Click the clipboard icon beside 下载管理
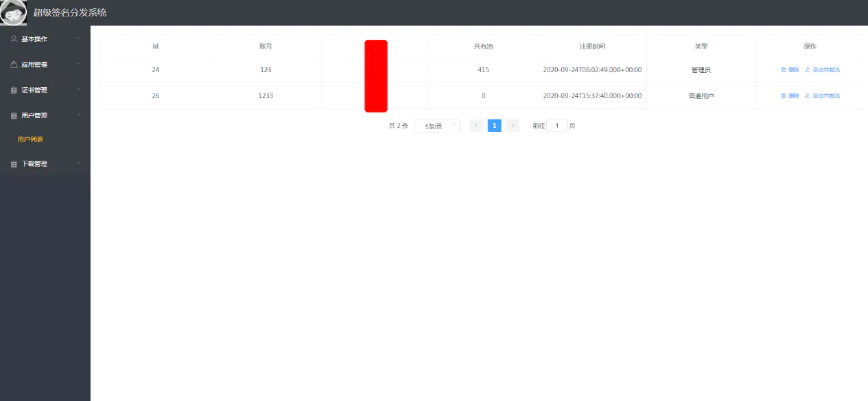Screen dimensions: 868x401 click(14, 164)
